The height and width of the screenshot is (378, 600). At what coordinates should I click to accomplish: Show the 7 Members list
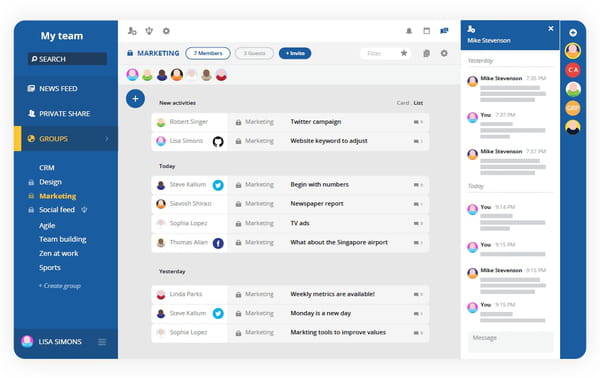click(x=208, y=53)
